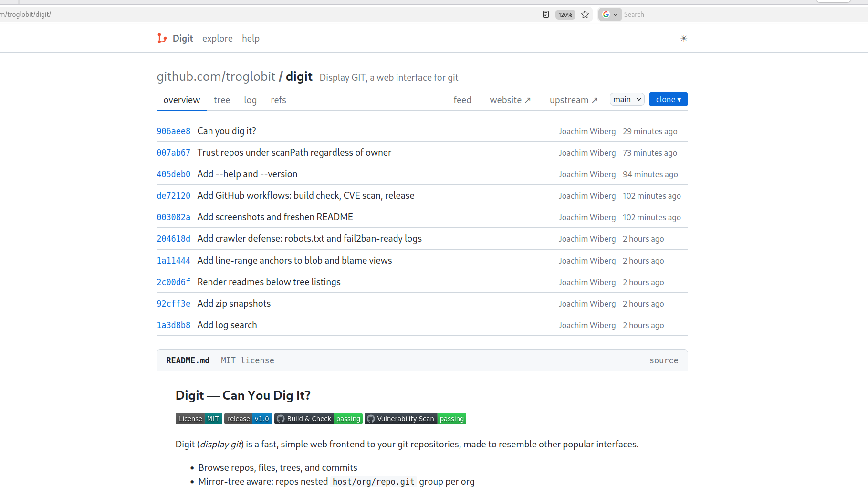
Task: Click the Build & Check passing badge
Action: [x=318, y=419]
